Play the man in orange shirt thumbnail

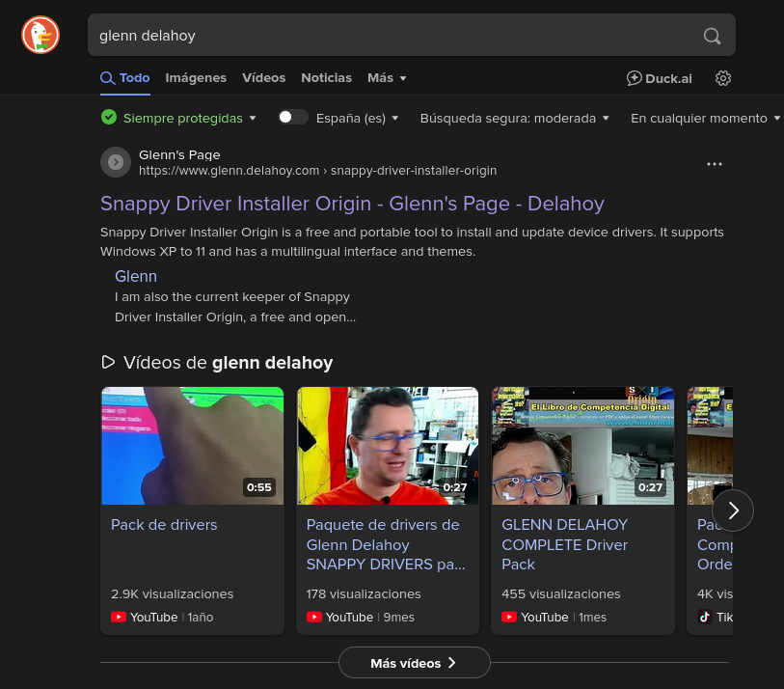click(388, 445)
